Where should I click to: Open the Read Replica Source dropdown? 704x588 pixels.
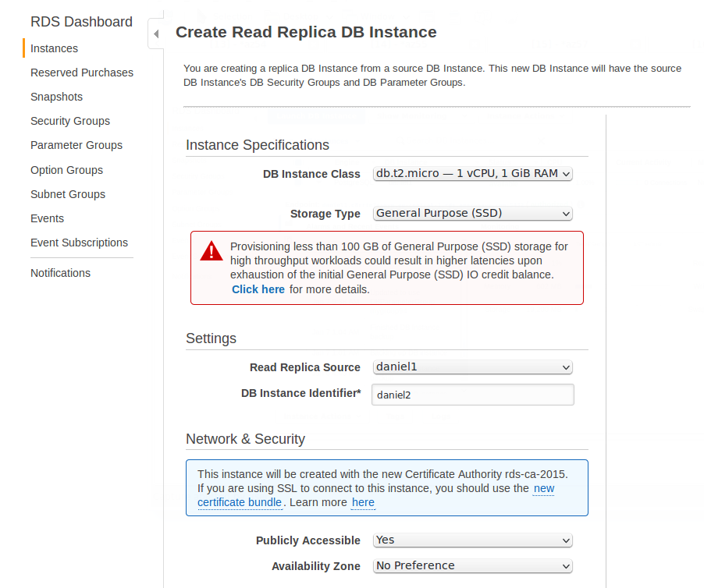pos(472,367)
